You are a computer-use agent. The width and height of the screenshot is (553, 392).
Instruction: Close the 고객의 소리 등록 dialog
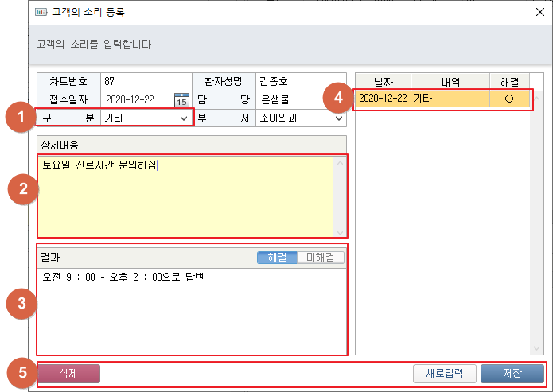[539, 12]
